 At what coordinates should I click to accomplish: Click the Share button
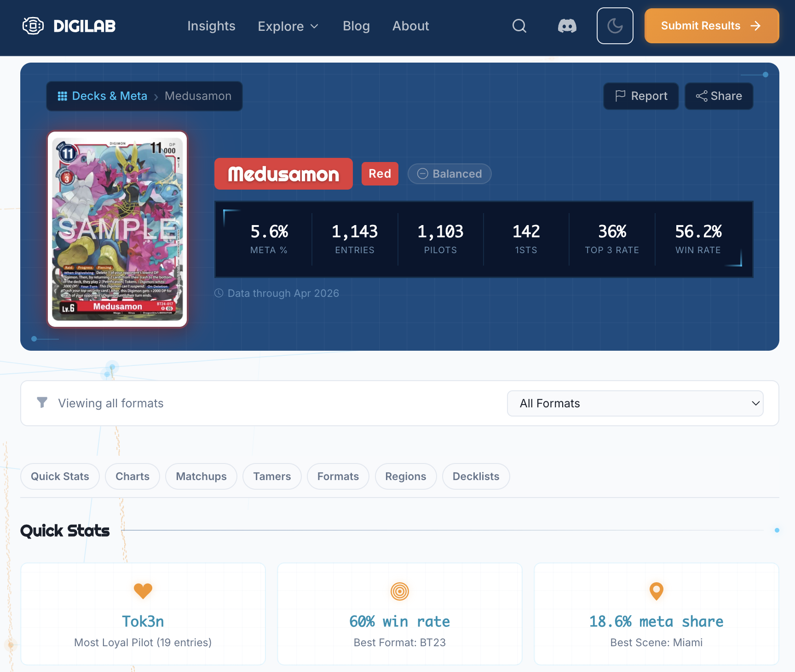(719, 96)
